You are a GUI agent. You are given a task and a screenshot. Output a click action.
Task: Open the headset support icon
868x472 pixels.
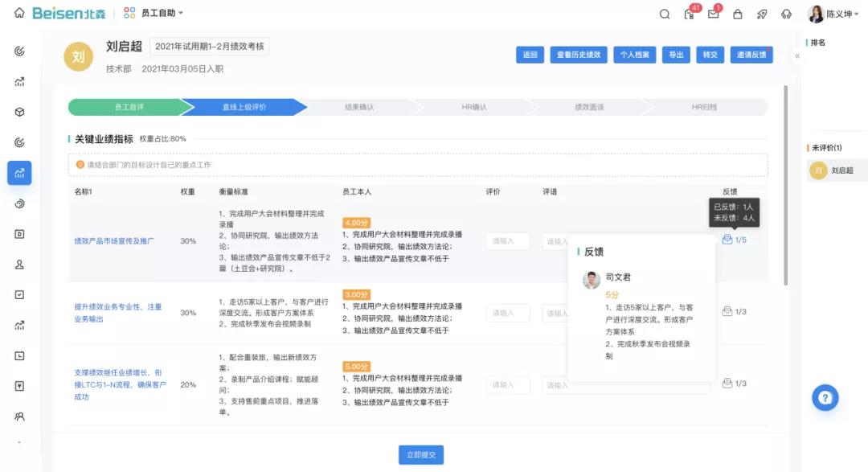786,14
